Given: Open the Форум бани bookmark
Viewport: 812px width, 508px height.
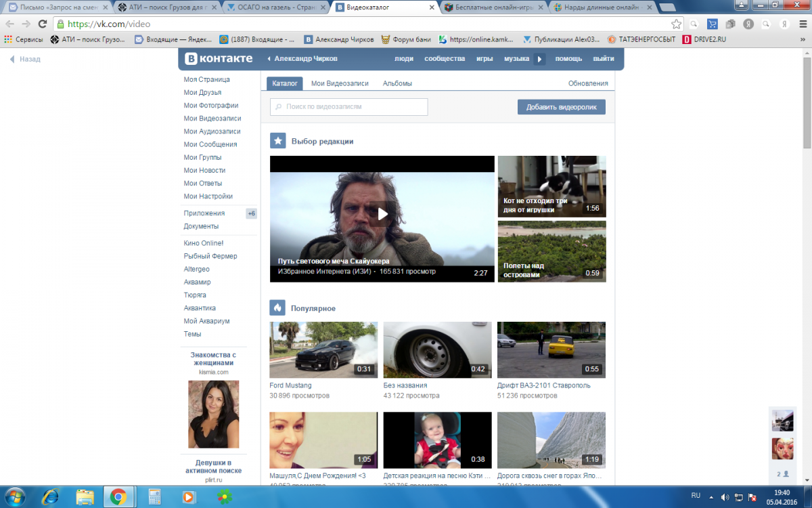Looking at the screenshot, I should click(406, 39).
